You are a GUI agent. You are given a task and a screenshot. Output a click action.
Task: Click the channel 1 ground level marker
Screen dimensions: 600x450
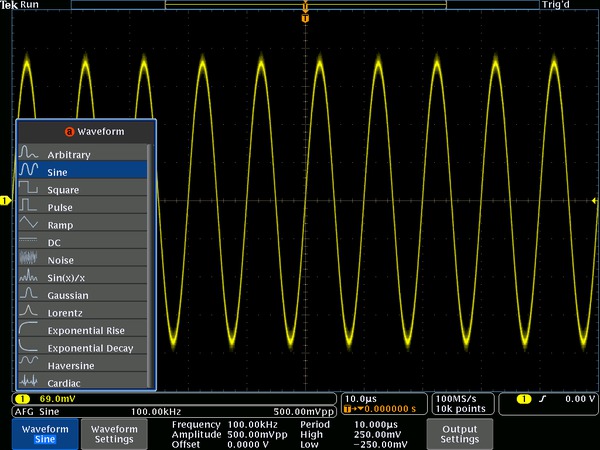(5, 202)
